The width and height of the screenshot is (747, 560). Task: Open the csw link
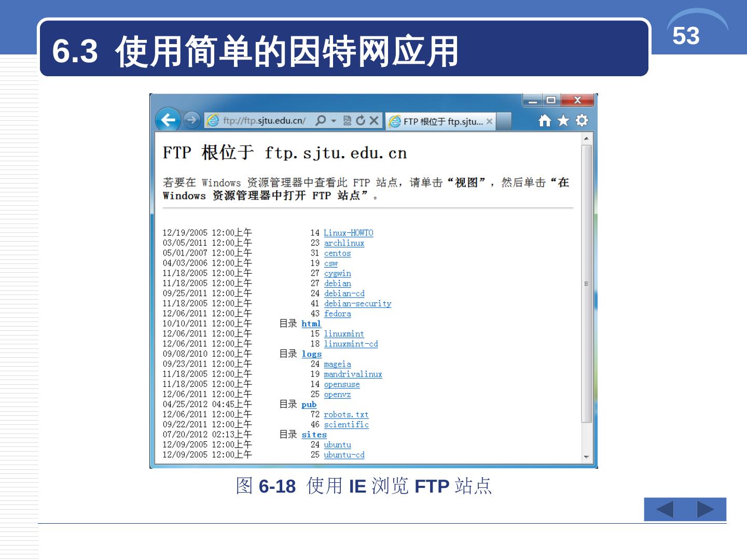coord(330,263)
